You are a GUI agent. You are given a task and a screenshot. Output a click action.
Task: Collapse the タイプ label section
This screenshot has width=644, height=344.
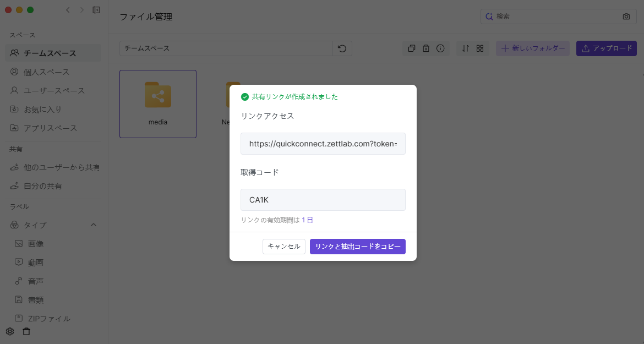pos(94,225)
